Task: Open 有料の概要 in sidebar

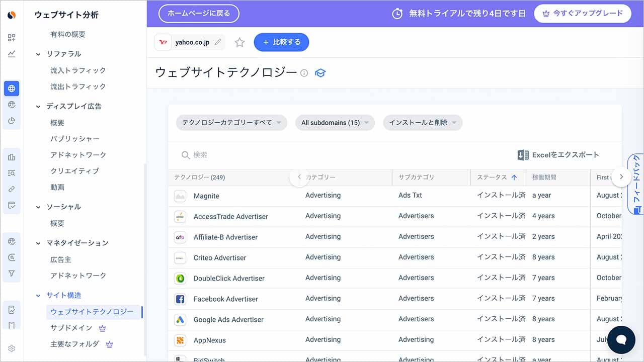Action: (x=68, y=34)
